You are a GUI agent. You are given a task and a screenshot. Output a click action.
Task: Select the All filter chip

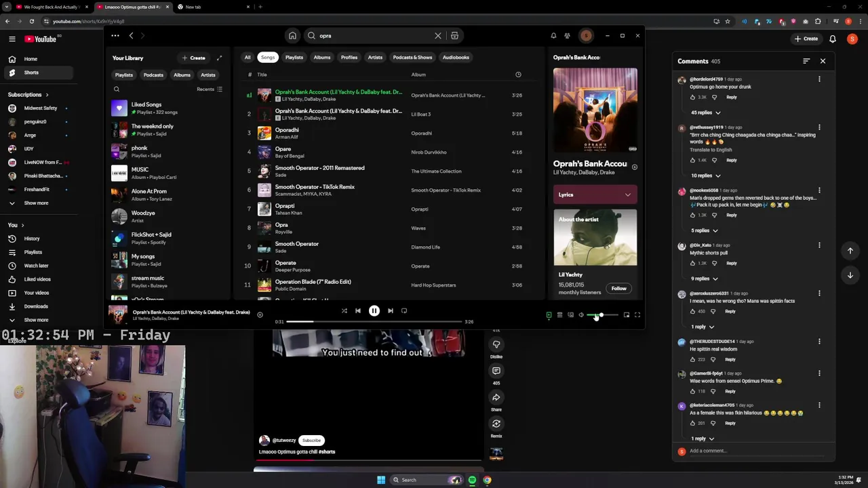[x=248, y=58]
